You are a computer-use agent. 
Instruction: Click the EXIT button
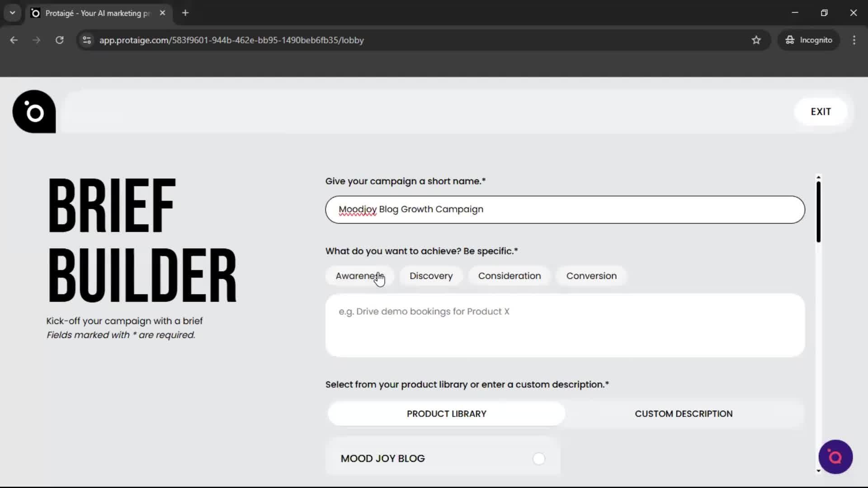821,111
